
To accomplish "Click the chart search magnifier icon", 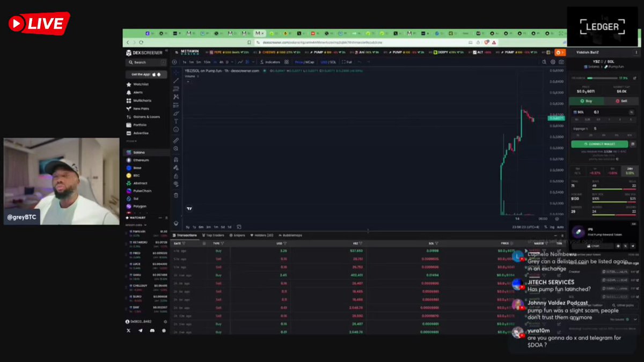I will tap(544, 62).
